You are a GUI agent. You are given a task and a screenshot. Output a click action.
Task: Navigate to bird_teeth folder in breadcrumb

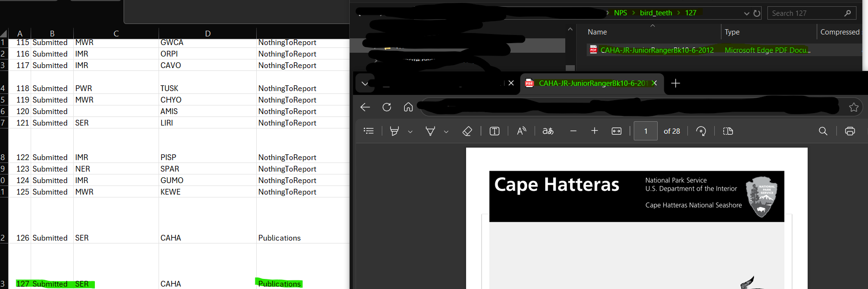click(656, 13)
